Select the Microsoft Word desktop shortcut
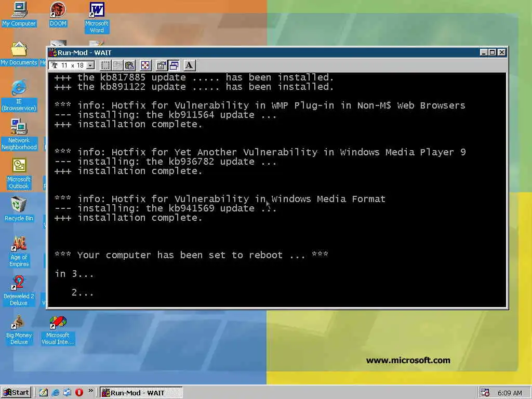 (97, 18)
